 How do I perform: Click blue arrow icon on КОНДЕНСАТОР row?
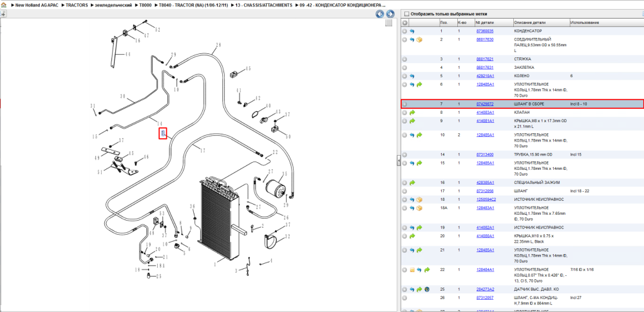tap(412, 31)
